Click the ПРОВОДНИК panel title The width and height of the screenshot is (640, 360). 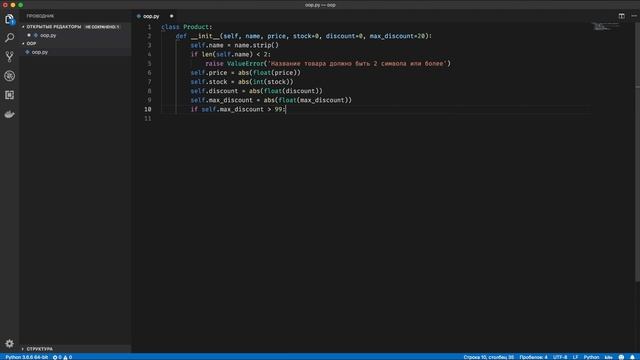pyautogui.click(x=40, y=16)
